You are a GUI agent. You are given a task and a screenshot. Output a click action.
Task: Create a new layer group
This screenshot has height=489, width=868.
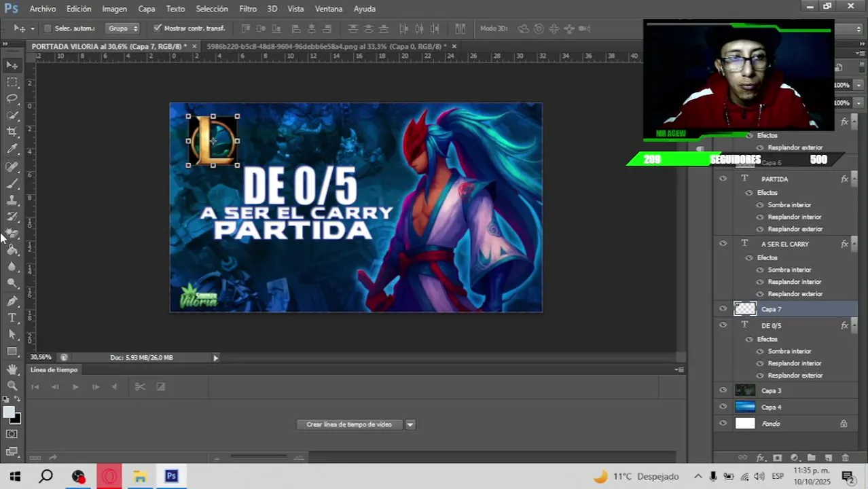point(812,458)
